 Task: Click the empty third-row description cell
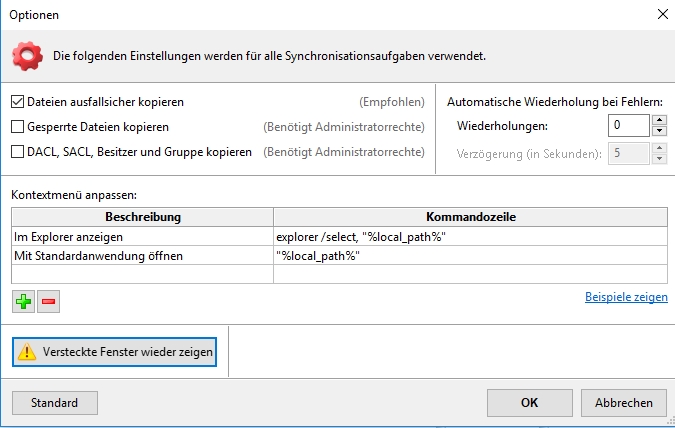point(142,274)
